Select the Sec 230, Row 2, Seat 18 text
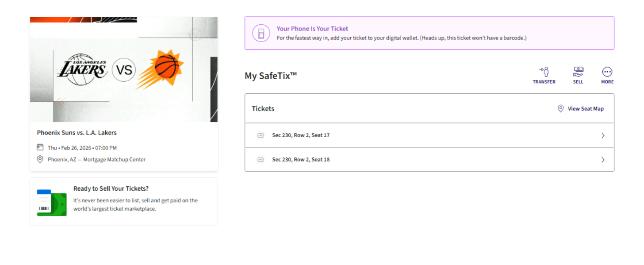The image size is (644, 265). click(x=301, y=160)
